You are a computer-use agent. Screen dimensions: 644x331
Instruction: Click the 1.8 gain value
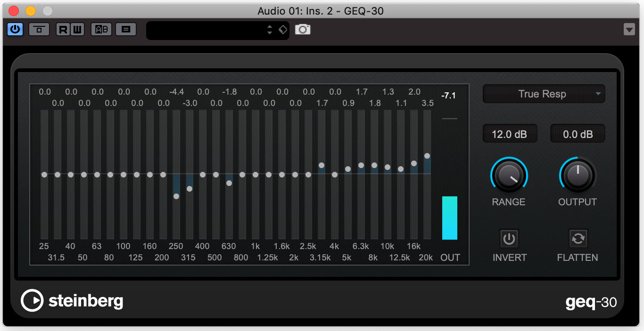tap(375, 103)
